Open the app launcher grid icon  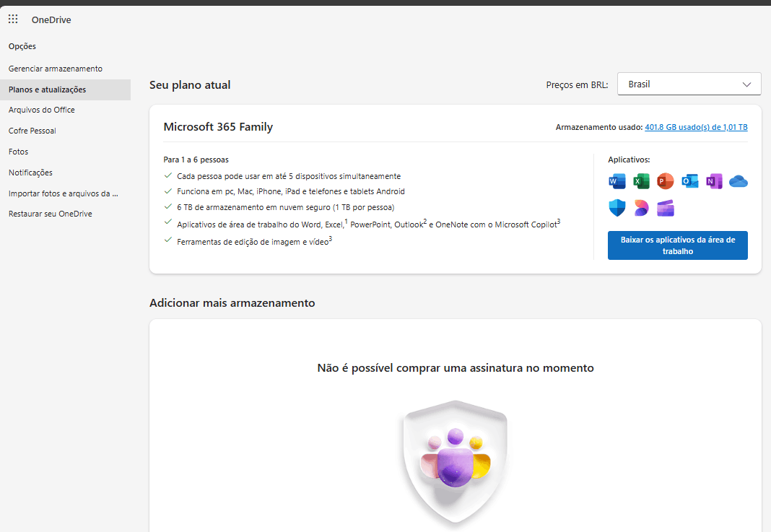click(x=13, y=19)
